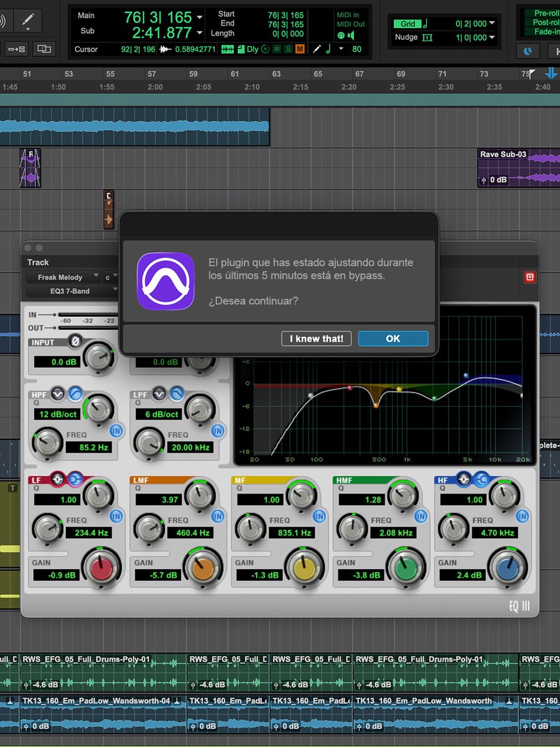Click the OK button in the dialog
This screenshot has width=560, height=747.
(x=393, y=339)
